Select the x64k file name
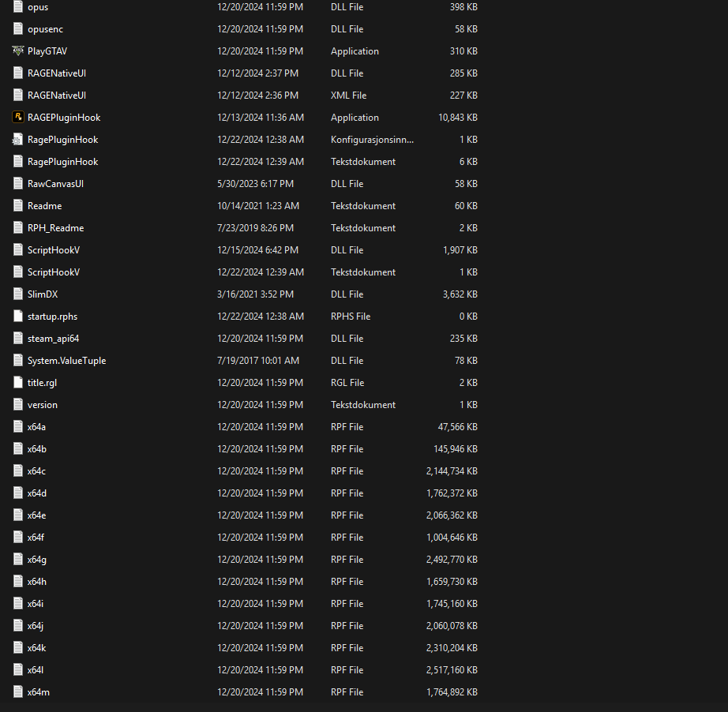This screenshot has width=728, height=712. [36, 648]
